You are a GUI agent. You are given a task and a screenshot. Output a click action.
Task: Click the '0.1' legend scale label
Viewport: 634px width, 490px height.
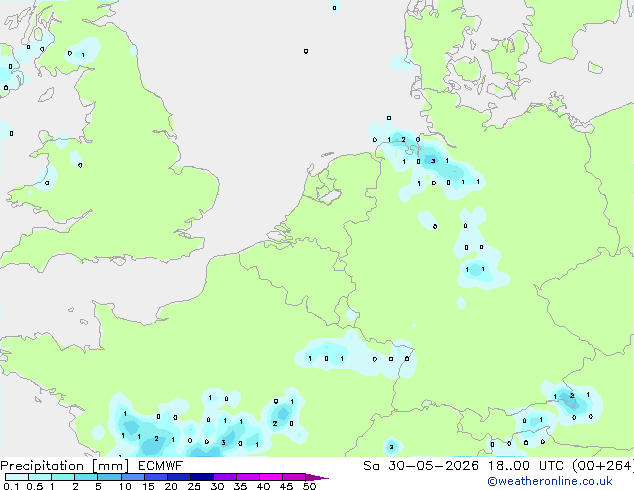pyautogui.click(x=11, y=486)
